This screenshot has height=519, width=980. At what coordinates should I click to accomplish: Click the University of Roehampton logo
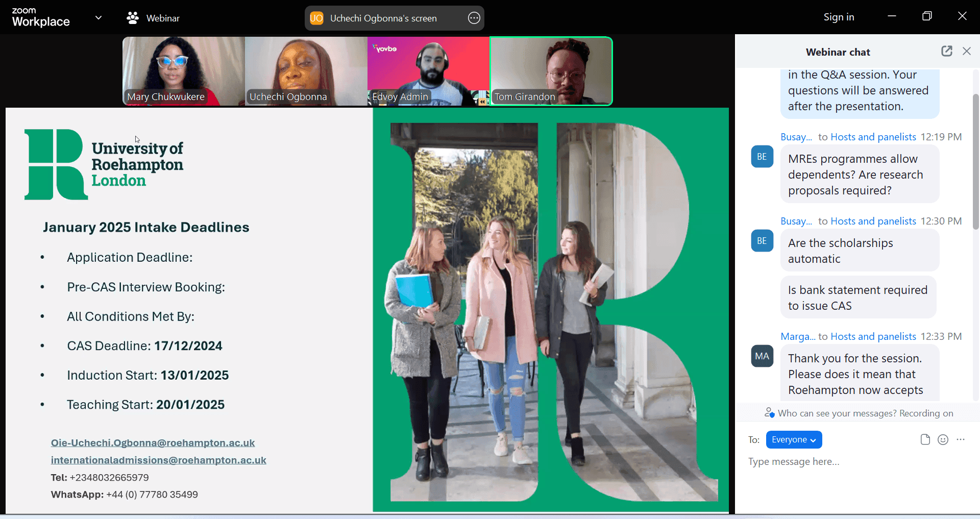click(x=104, y=164)
